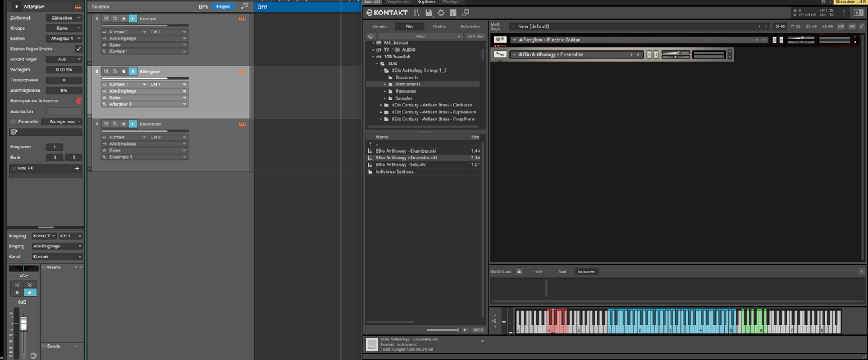Image resolution: width=868 pixels, height=360 pixels.
Task: Record-arm the Ensemble track
Action: (123, 124)
